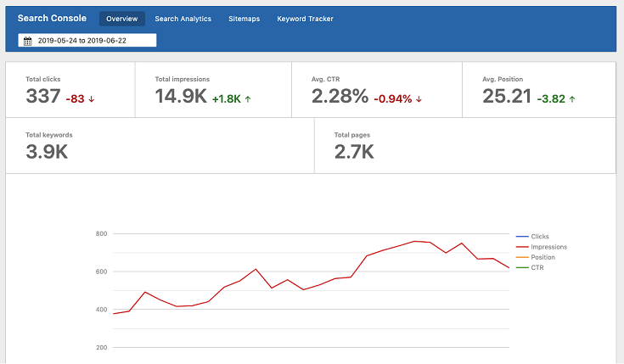Click the +1.8K impressions change figure

click(227, 98)
